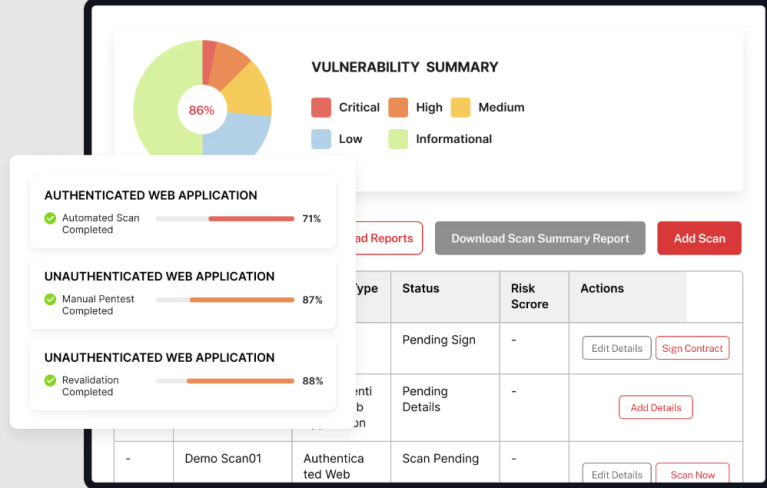Click green check beside Automated Scan Completed
The image size is (767, 488).
[50, 218]
